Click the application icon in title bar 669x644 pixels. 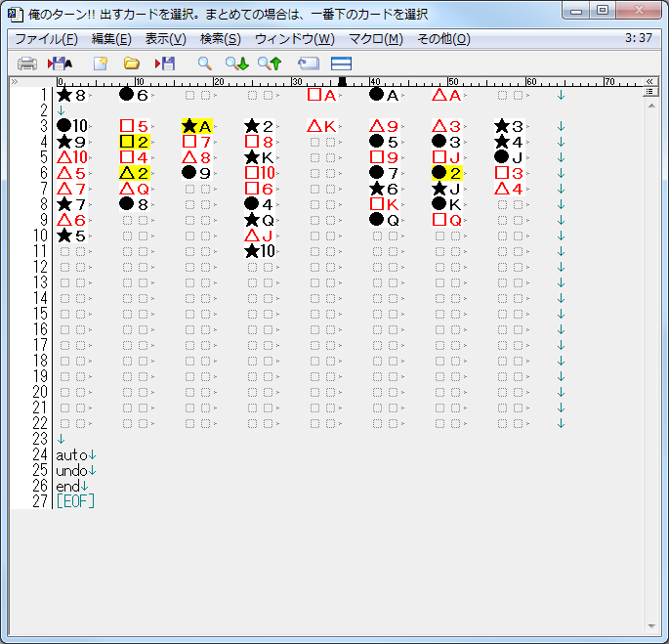point(16,14)
